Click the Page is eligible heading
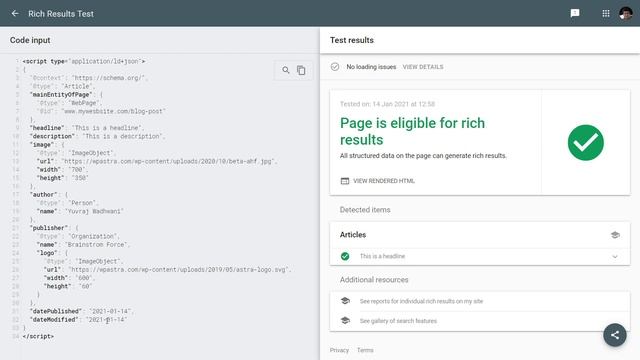The width and height of the screenshot is (640, 360). coord(412,131)
